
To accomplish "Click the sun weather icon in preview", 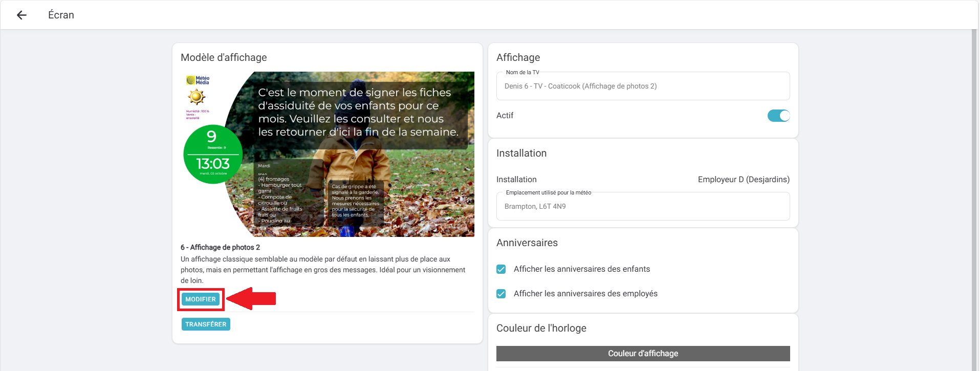I will click(197, 97).
